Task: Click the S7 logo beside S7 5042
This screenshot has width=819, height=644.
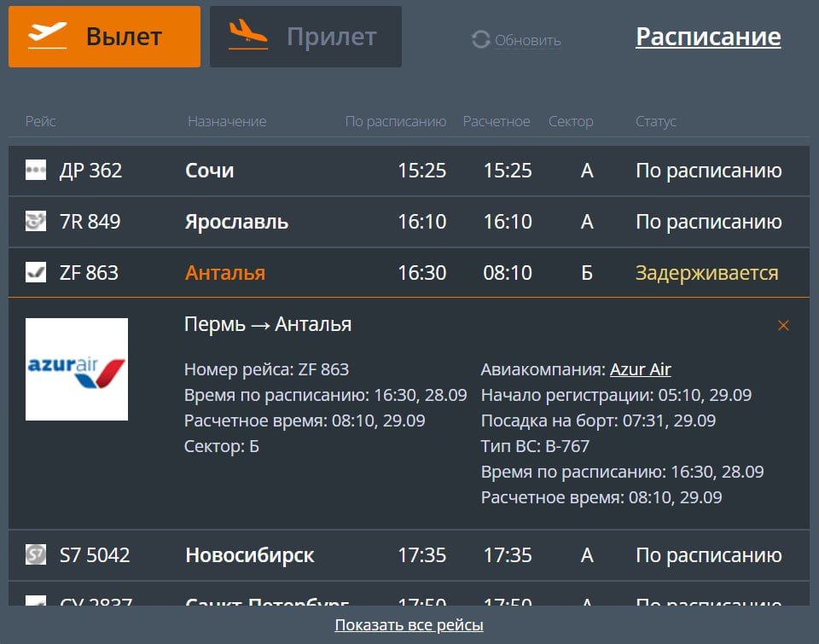Action: point(36,555)
